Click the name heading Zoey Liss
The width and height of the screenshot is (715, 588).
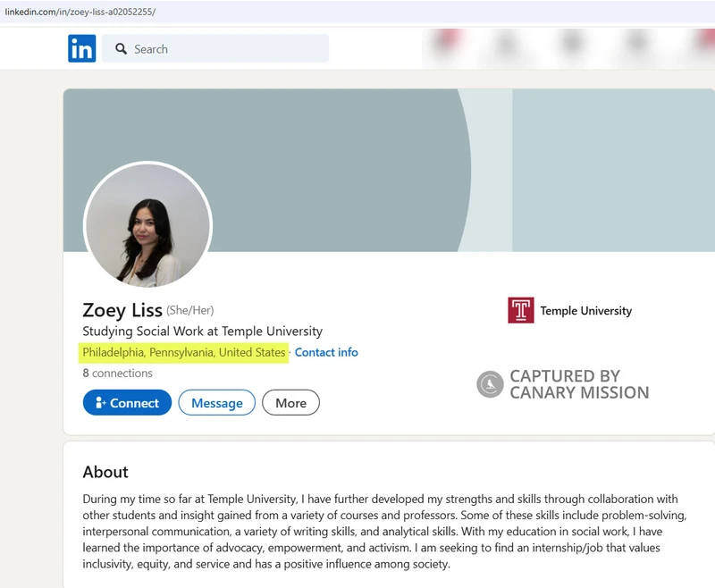122,310
